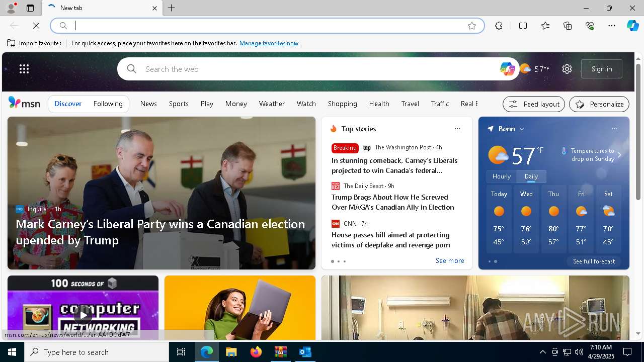
Task: Open File Explorer from taskbar
Action: coord(231,352)
